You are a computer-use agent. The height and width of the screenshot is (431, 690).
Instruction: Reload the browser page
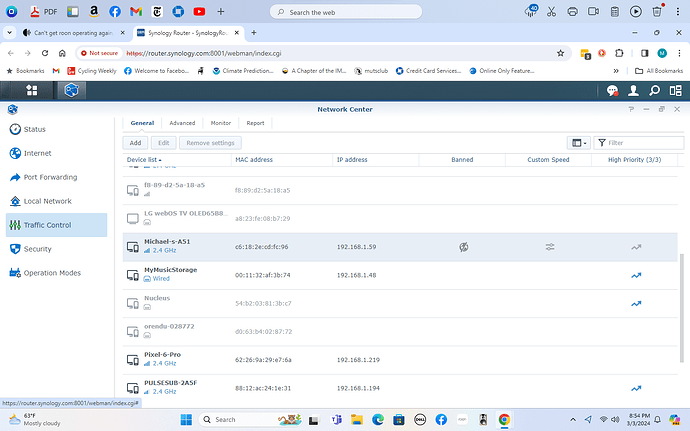pos(45,53)
